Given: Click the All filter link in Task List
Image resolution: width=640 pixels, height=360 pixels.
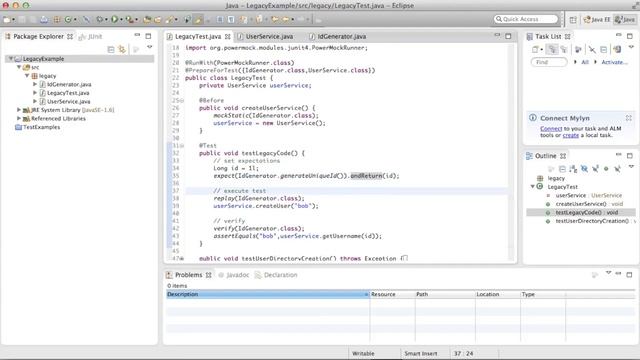Looking at the screenshot, I should coord(585,62).
